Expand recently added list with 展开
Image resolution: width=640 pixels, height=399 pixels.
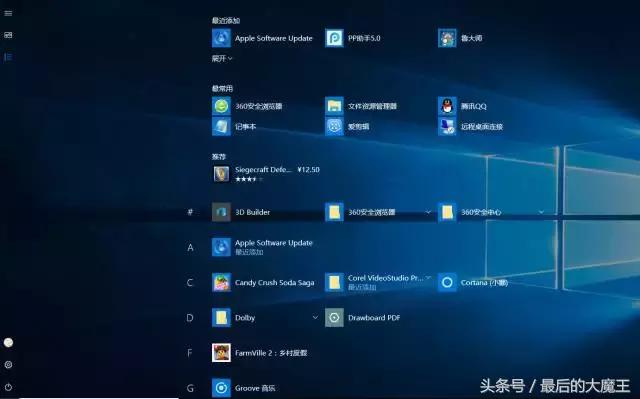coord(222,59)
